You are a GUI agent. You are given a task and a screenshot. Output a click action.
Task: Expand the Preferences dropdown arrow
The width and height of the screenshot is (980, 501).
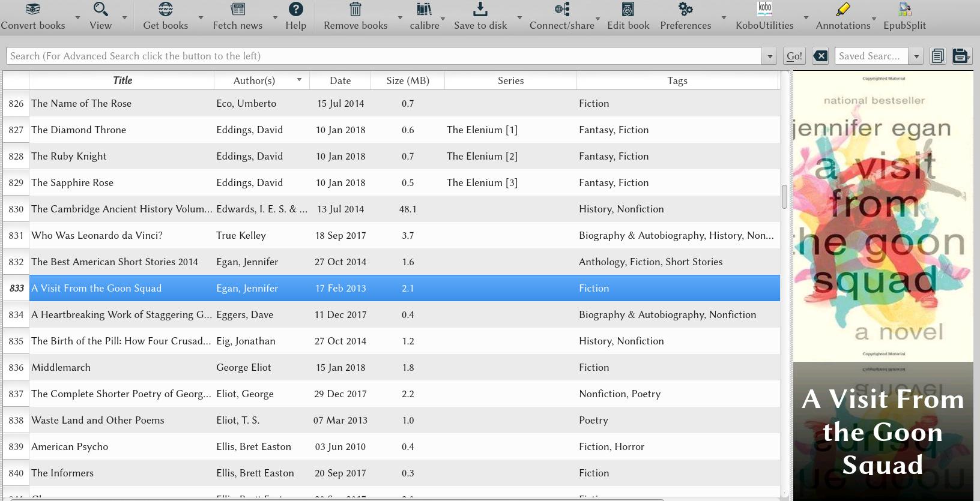724,17
